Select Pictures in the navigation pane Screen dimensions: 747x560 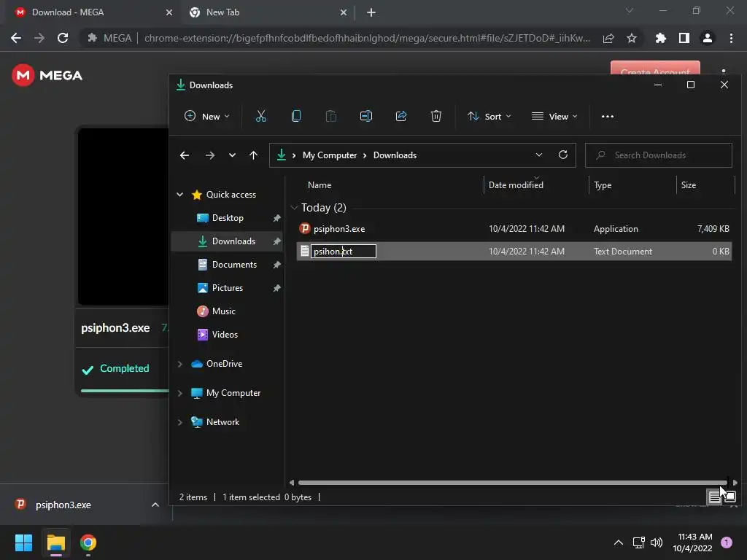(228, 287)
